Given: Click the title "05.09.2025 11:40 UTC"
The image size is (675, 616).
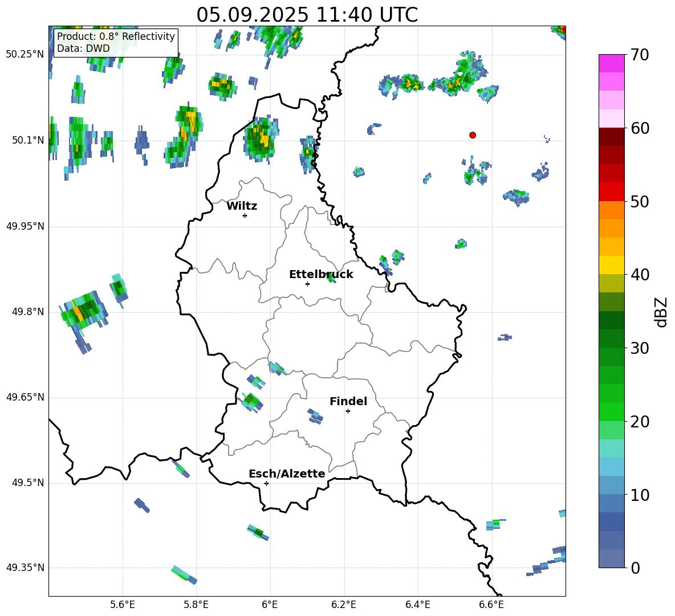Looking at the screenshot, I should click(307, 15).
